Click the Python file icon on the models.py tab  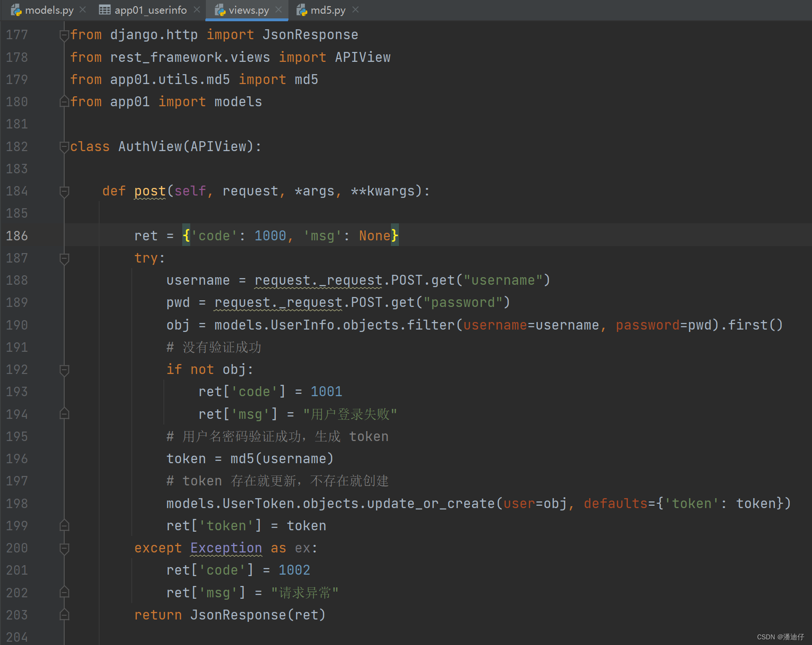click(17, 9)
